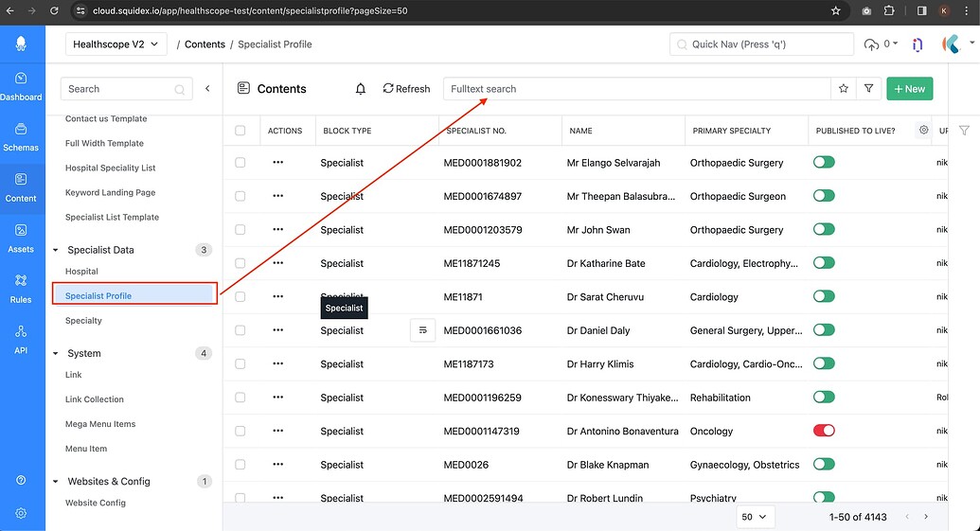Click the Fulltext search field
This screenshot has height=531, width=980.
pyautogui.click(x=637, y=89)
